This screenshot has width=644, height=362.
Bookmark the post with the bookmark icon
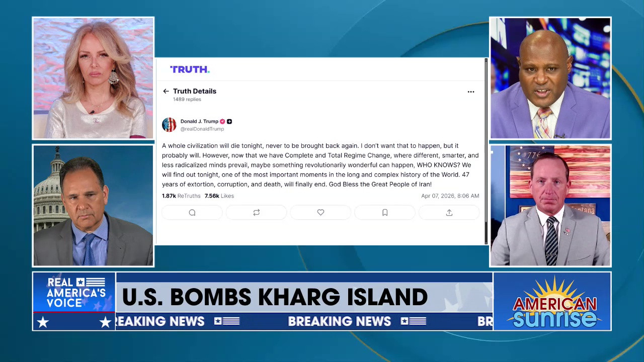pos(385,213)
